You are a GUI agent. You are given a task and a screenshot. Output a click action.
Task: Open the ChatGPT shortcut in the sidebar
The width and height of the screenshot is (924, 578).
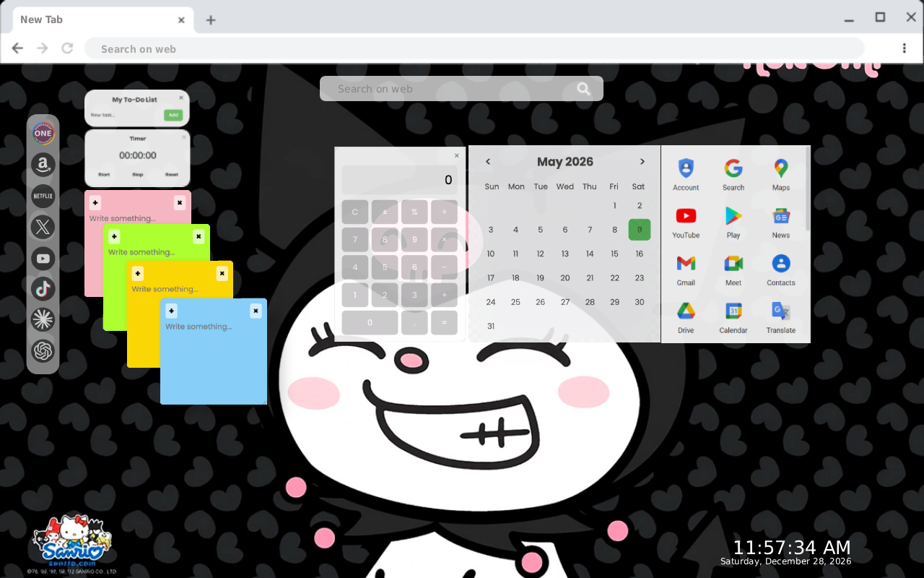click(43, 351)
